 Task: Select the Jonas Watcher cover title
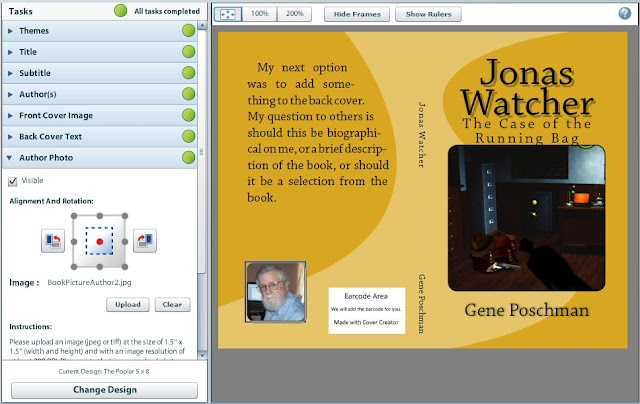527,87
